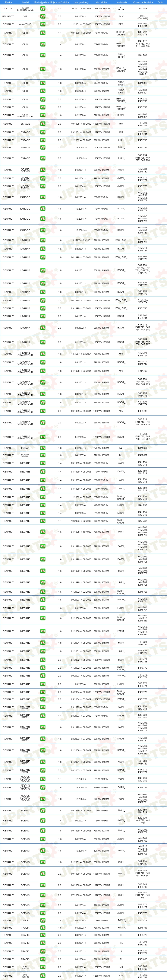Click the body code cell 3A/C
The image size is (167, 980).
121,16
